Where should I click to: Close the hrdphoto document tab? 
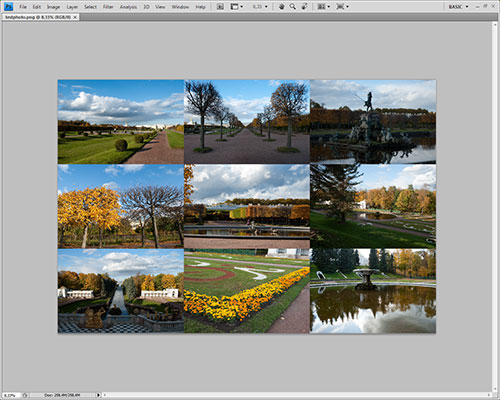[x=75, y=17]
